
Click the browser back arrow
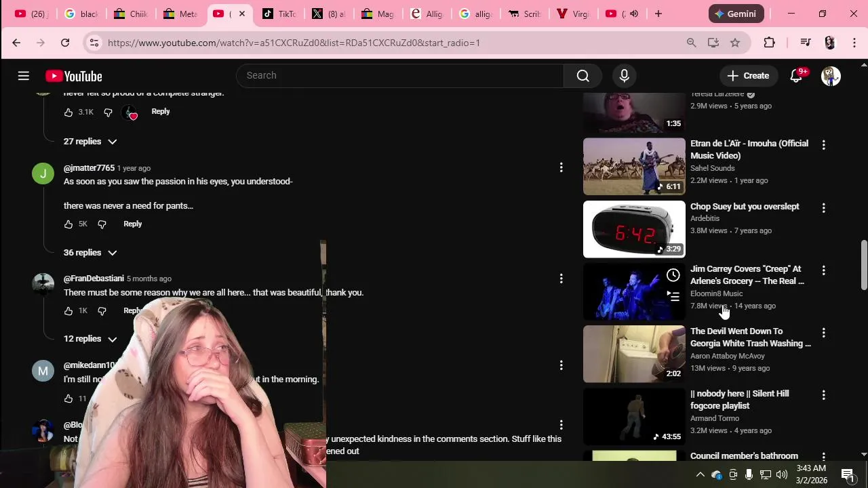click(16, 43)
